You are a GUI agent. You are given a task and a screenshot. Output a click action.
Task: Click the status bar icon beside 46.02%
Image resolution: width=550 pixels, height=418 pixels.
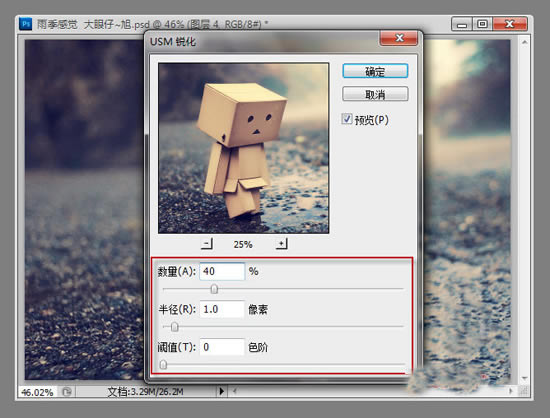tap(66, 392)
